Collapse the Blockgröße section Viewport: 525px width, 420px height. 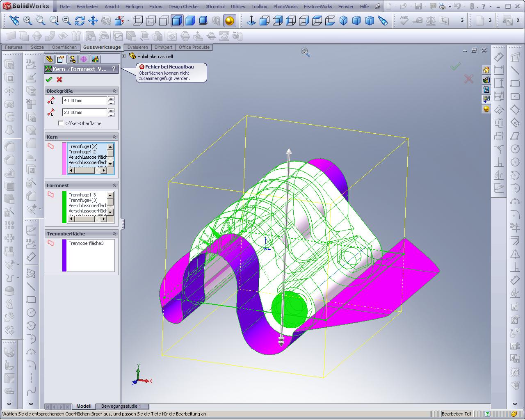[114, 91]
